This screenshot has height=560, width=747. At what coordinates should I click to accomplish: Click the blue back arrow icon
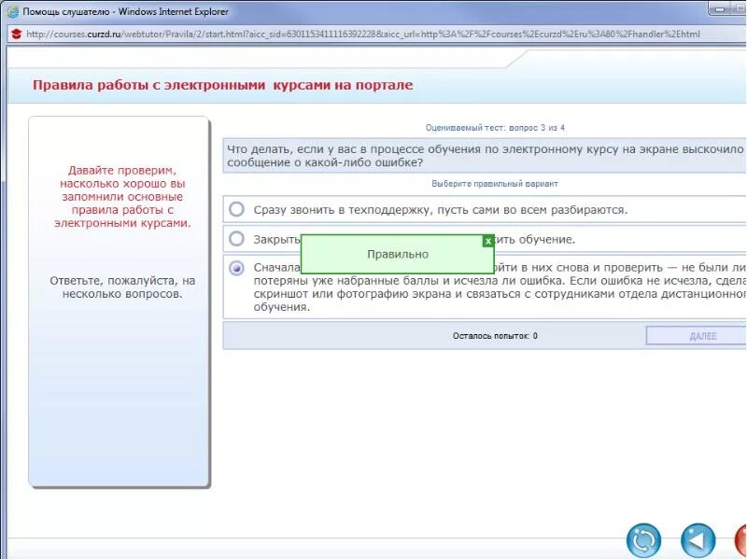click(x=698, y=540)
